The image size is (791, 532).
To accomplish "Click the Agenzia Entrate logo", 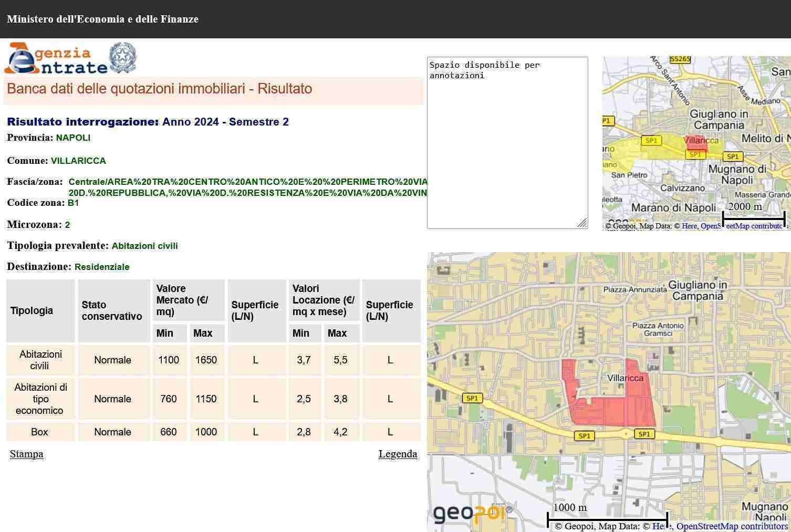I will point(55,59).
